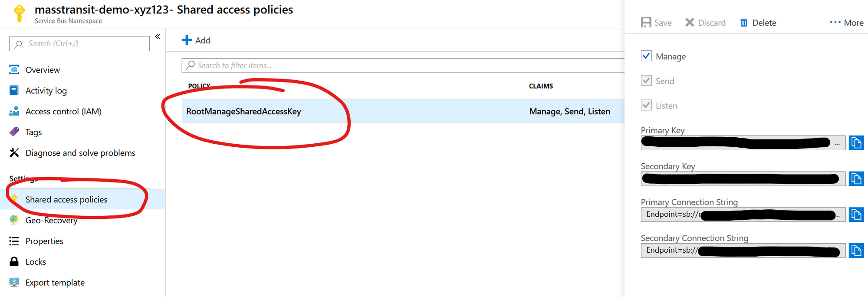Viewport: 868px width, 297px height.
Task: Delete the selected policy
Action: (758, 23)
